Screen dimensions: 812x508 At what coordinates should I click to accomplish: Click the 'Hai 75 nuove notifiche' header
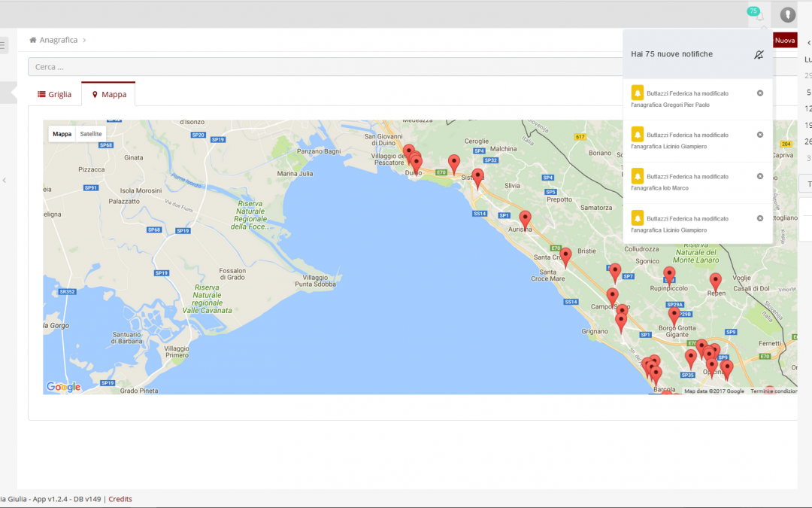[671, 54]
